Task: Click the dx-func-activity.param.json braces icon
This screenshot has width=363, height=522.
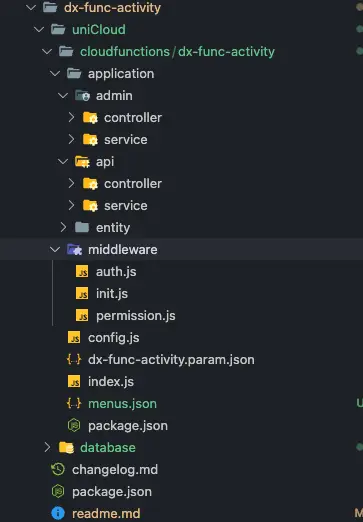Action: tap(74, 359)
